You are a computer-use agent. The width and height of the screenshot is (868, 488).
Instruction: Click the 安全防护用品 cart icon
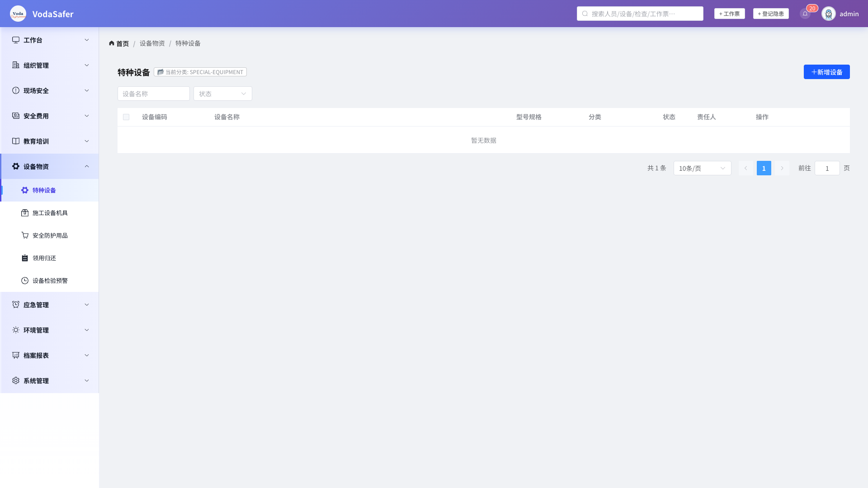tap(25, 235)
